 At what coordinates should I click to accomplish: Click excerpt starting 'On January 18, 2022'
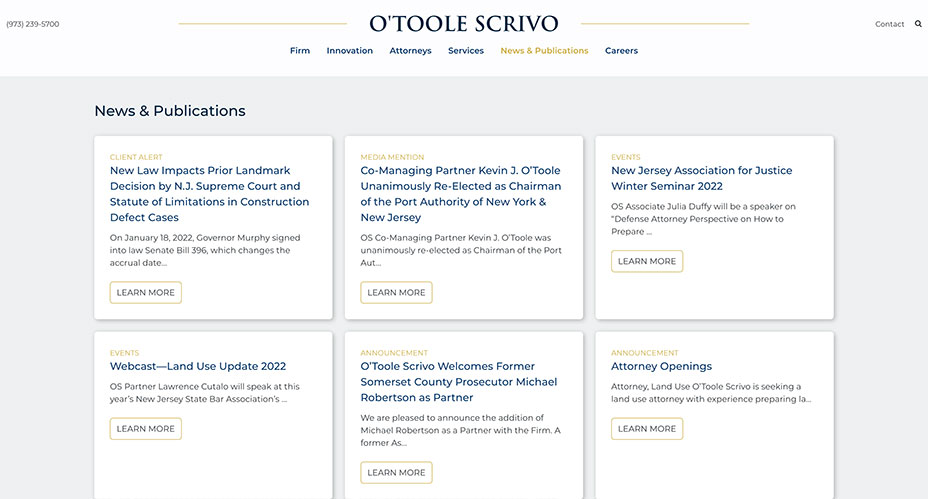coord(205,250)
